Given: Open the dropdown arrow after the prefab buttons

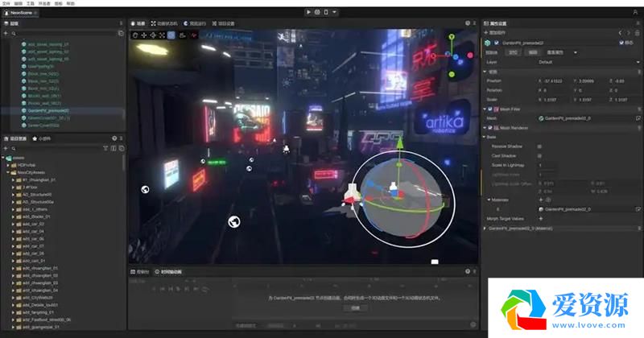Looking at the screenshot, I should [576, 52].
